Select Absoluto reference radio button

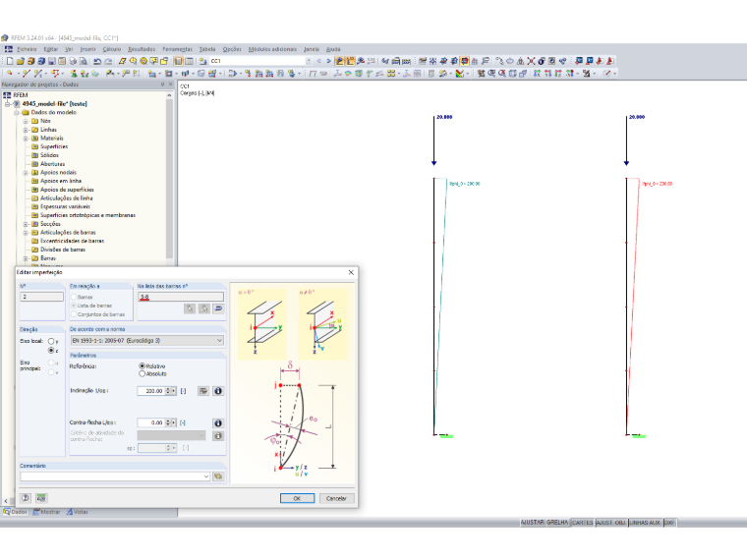pyautogui.click(x=142, y=373)
